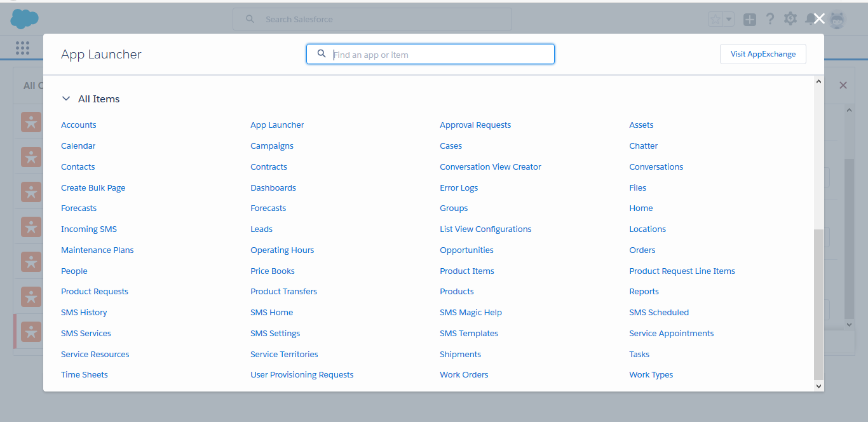868x422 pixels.
Task: Select the Leads item
Action: [261, 229]
